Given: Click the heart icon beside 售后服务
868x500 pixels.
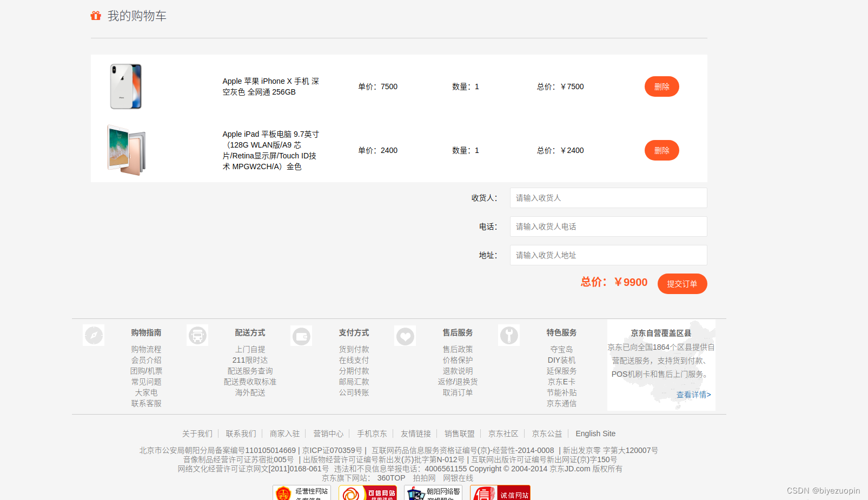Looking at the screenshot, I should [405, 335].
